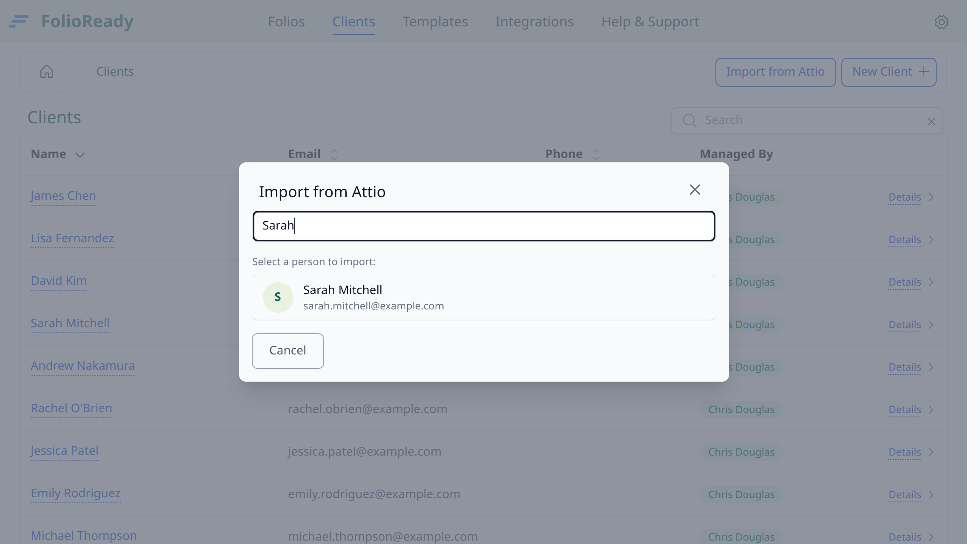
Task: Open David Kim client link
Action: point(59,281)
